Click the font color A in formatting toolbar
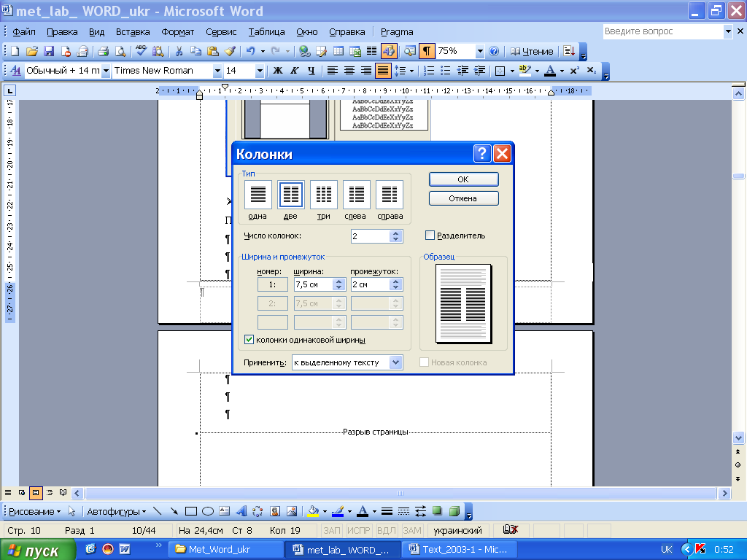Image resolution: width=747 pixels, height=560 pixels. (x=550, y=71)
